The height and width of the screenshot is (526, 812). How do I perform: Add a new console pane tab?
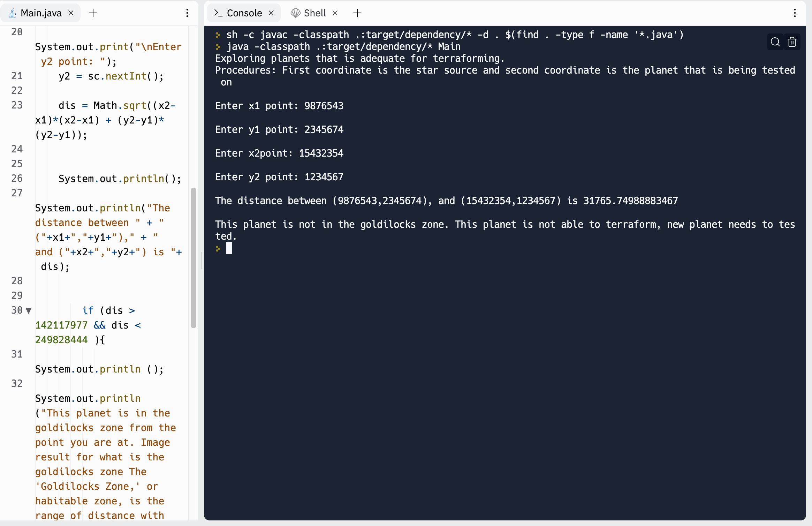[357, 13]
